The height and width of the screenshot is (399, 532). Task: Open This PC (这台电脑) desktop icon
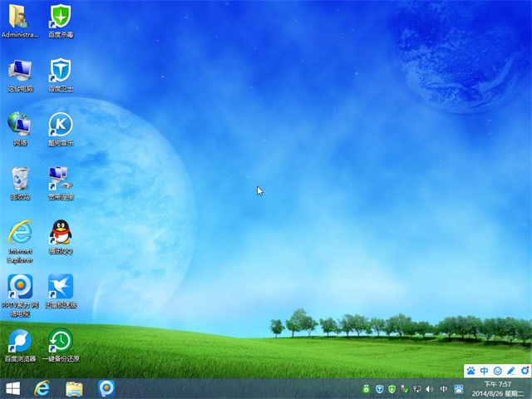pos(20,71)
